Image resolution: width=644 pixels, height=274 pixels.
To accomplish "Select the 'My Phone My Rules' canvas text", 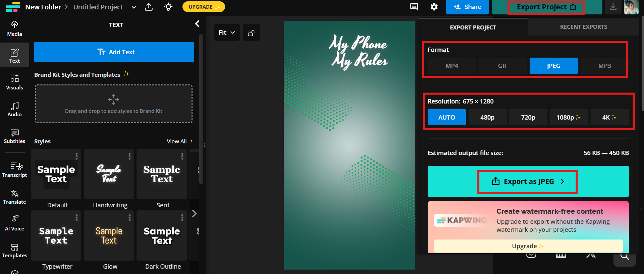I will (x=359, y=52).
